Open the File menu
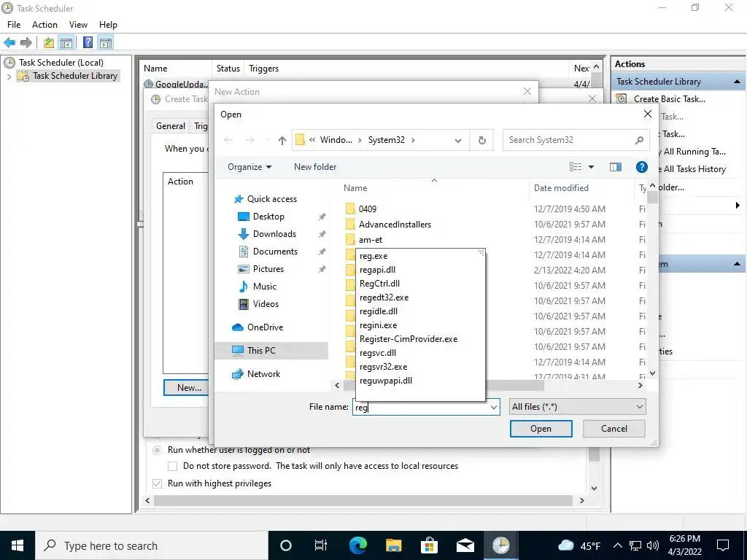Image resolution: width=747 pixels, height=560 pixels. coord(14,25)
